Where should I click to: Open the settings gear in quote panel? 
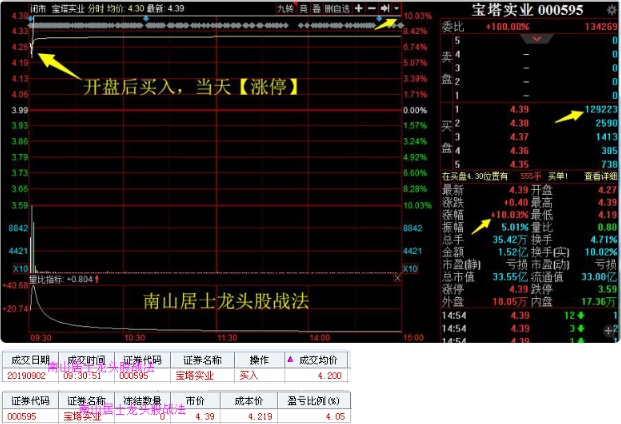pos(611,10)
